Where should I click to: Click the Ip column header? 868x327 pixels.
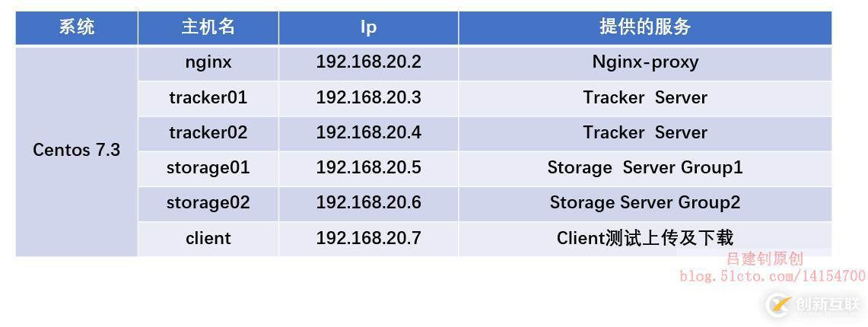click(x=368, y=27)
